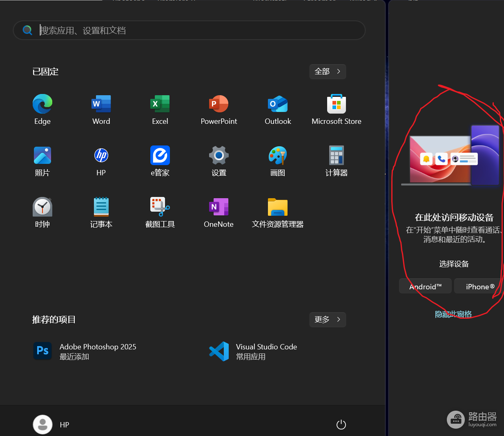Open recommended Adobe Photoshop 2025
This screenshot has width=504, height=436.
[x=85, y=351]
